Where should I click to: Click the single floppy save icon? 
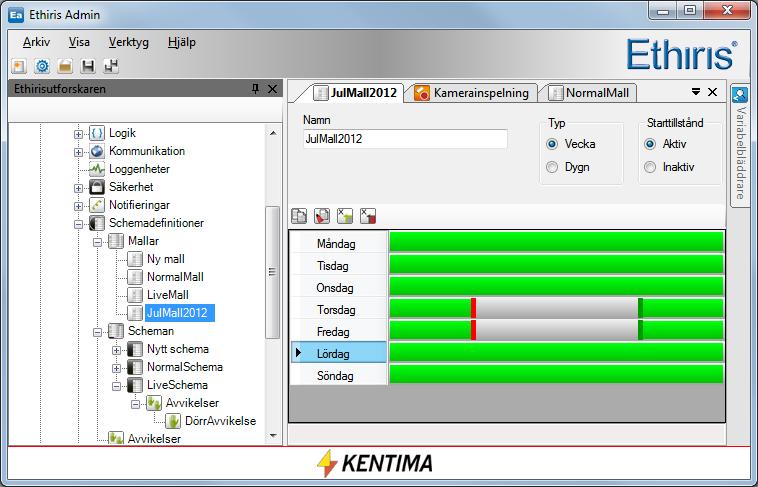click(88, 66)
